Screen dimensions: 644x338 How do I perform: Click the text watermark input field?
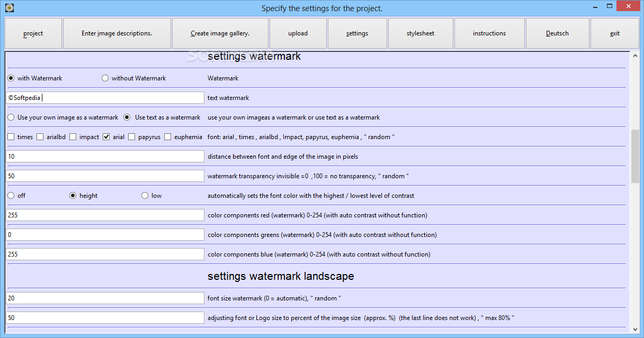tap(105, 97)
